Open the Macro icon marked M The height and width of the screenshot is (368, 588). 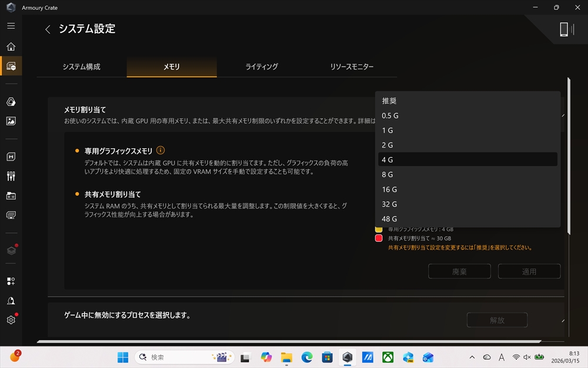coord(11,157)
